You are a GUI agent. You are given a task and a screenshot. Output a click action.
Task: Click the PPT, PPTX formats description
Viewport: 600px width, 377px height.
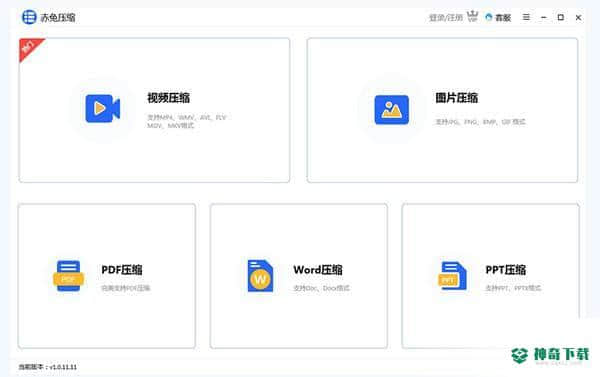pos(513,288)
